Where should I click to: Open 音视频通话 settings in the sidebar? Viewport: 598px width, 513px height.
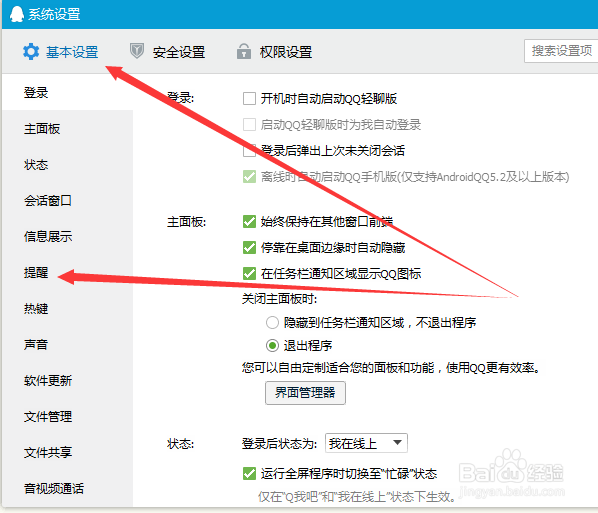click(54, 488)
